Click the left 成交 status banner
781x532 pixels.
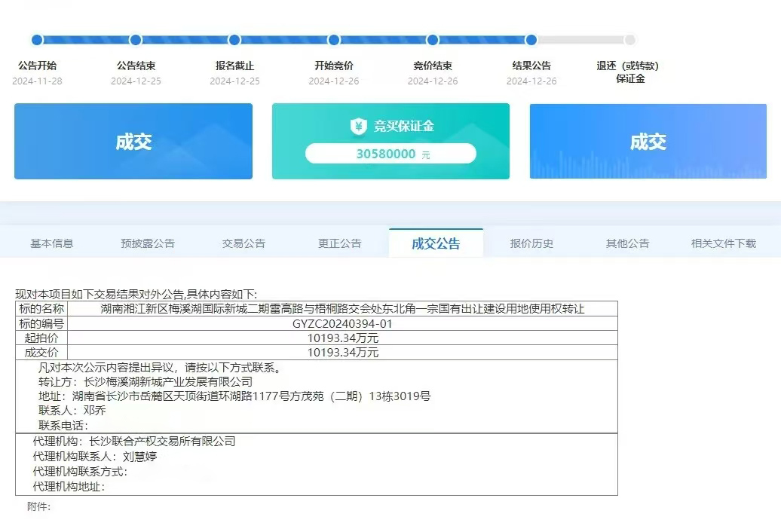[x=133, y=142]
